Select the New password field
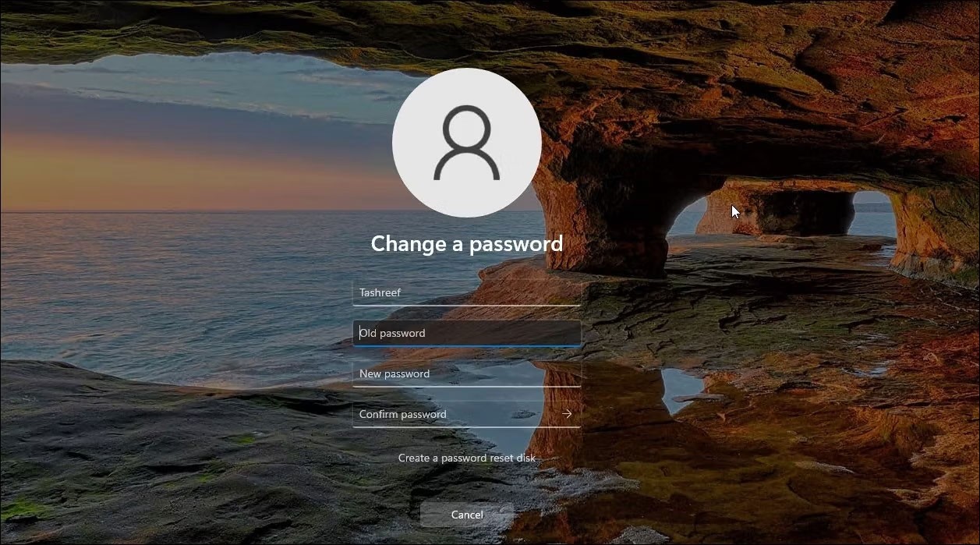This screenshot has height=545, width=980. coord(466,373)
